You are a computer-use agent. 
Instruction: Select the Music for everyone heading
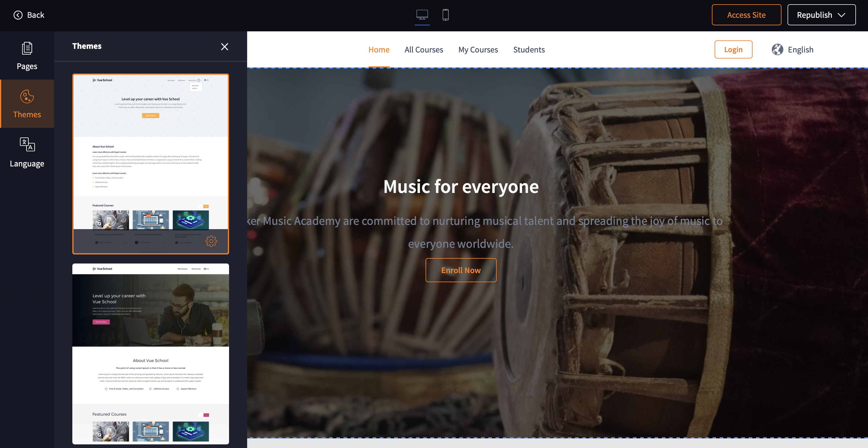tap(461, 186)
